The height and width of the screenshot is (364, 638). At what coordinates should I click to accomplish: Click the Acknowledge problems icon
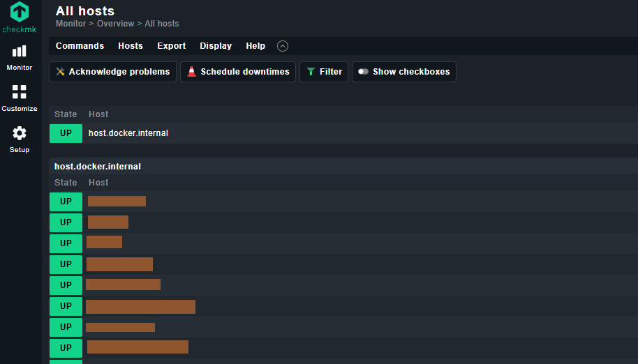[x=60, y=72]
